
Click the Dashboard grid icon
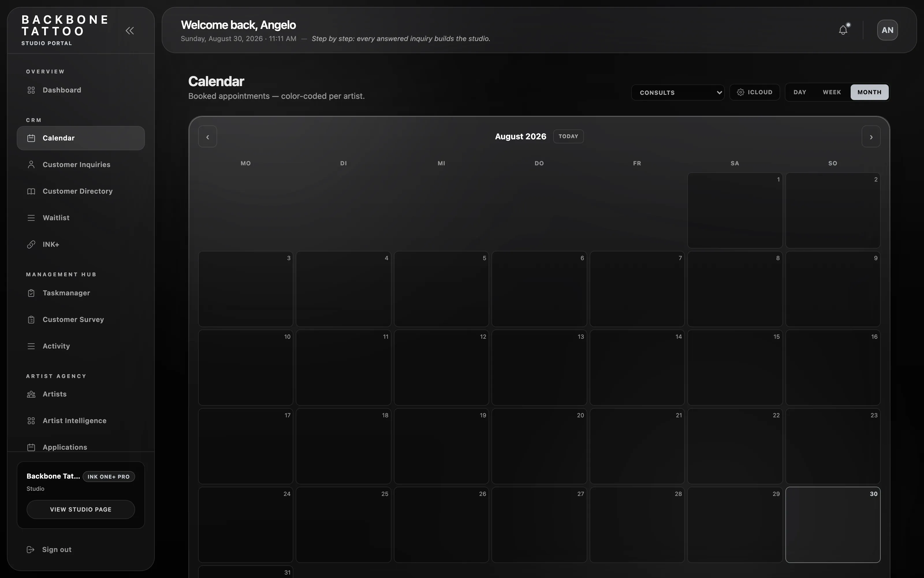click(x=31, y=90)
